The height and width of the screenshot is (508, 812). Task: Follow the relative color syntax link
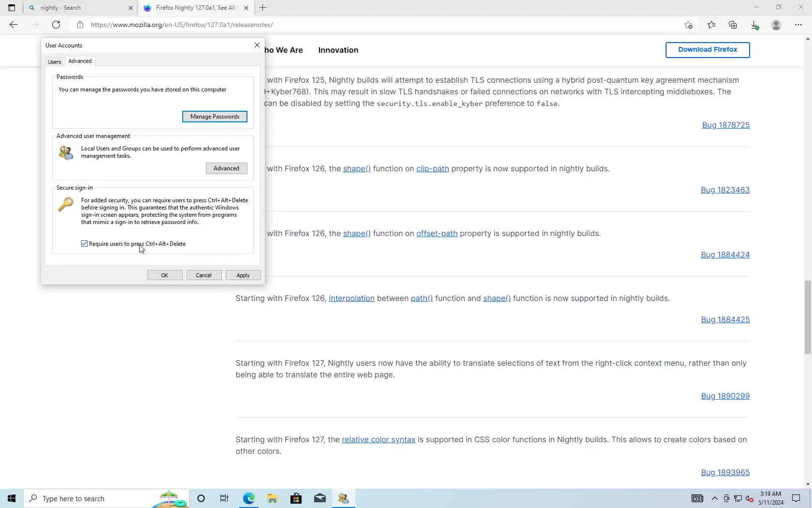[x=378, y=439]
